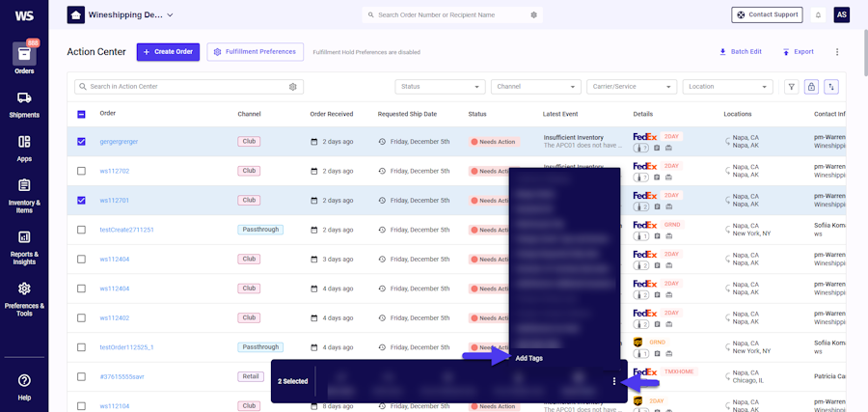
Task: Uncheck the ws112701 order checkbox
Action: (81, 200)
